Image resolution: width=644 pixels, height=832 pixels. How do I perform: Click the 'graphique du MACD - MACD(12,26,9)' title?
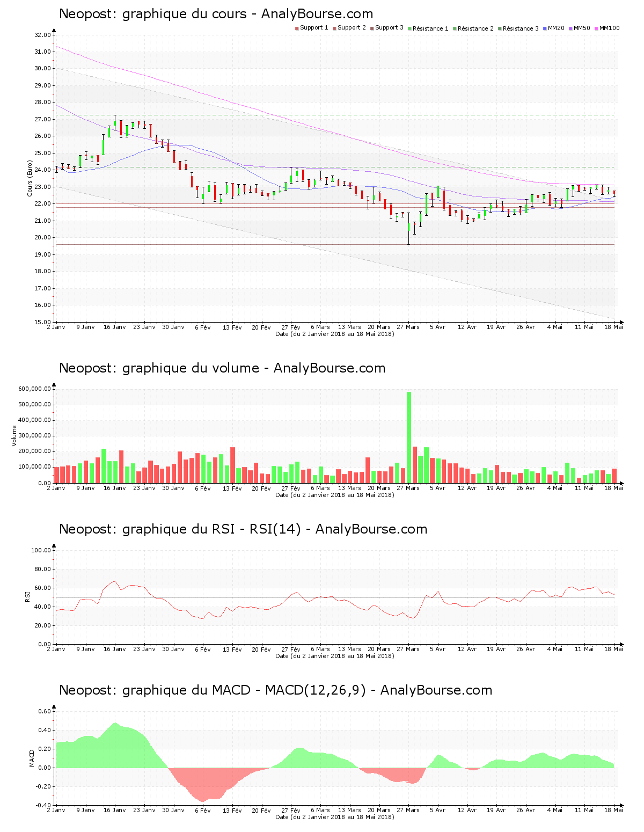click(x=244, y=690)
